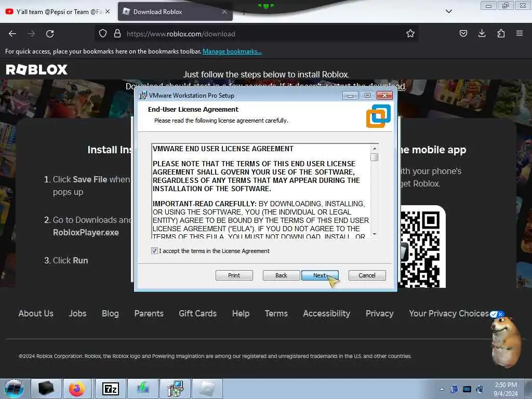The width and height of the screenshot is (532, 399).
Task: Click display monitor tray icon
Action: (x=467, y=389)
